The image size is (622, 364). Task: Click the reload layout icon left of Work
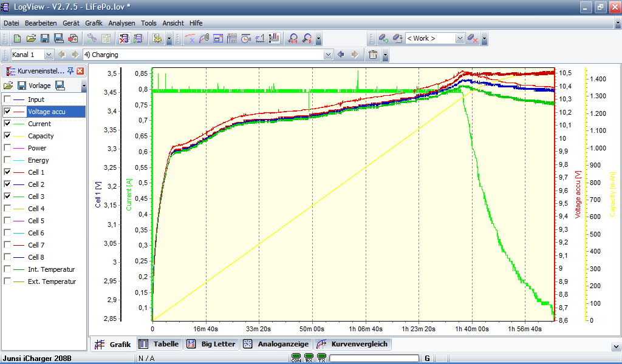[x=383, y=38]
